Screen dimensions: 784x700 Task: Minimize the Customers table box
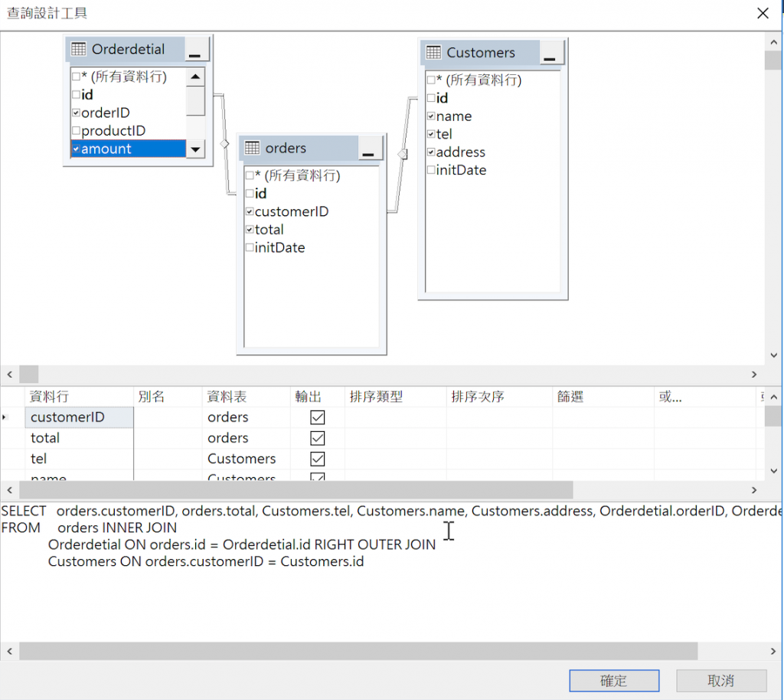tap(550, 53)
